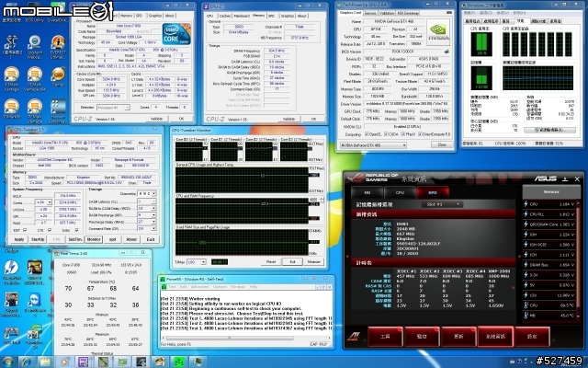The image size is (588, 368).
Task: Click the thermometer icon for MB temperature
Action: click(526, 316)
